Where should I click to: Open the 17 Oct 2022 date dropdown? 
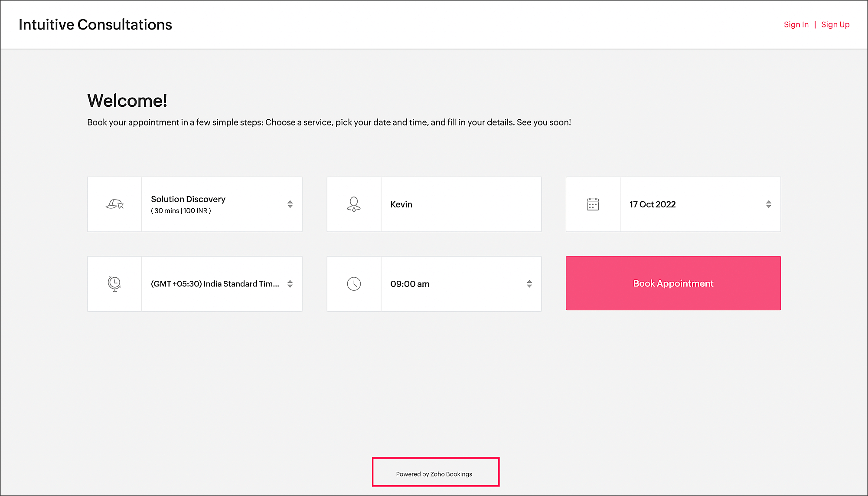[700, 204]
